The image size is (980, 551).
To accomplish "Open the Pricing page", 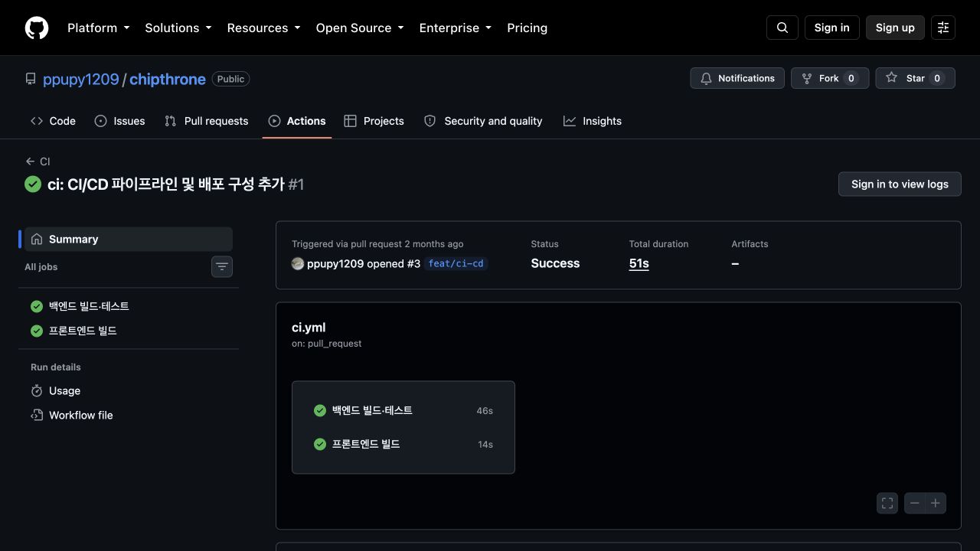I will [x=528, y=28].
